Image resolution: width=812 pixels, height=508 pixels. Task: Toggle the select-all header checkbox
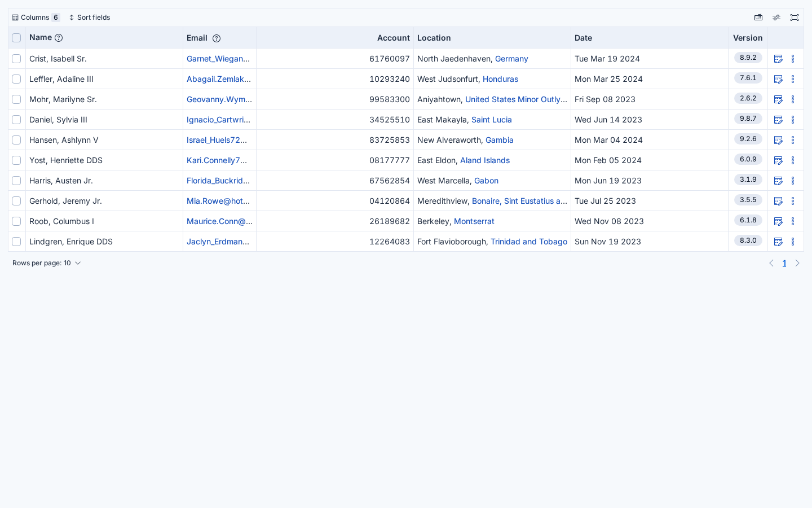pos(16,38)
